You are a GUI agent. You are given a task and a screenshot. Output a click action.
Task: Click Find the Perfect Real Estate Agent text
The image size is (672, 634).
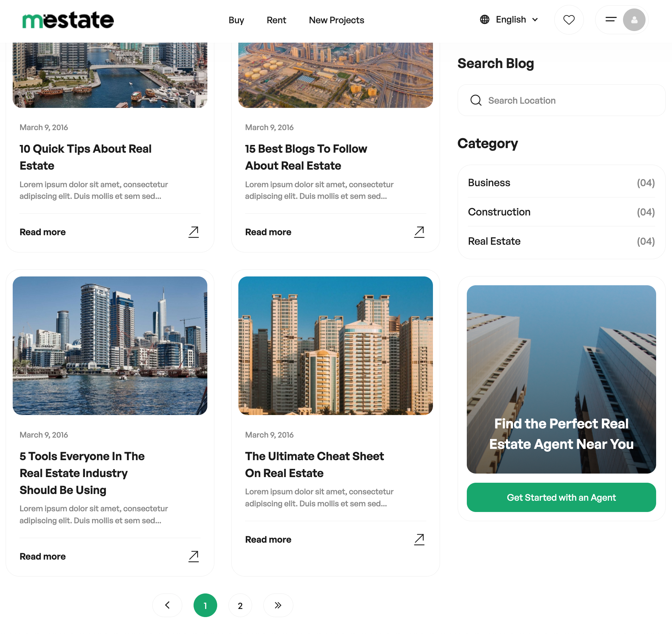click(561, 434)
